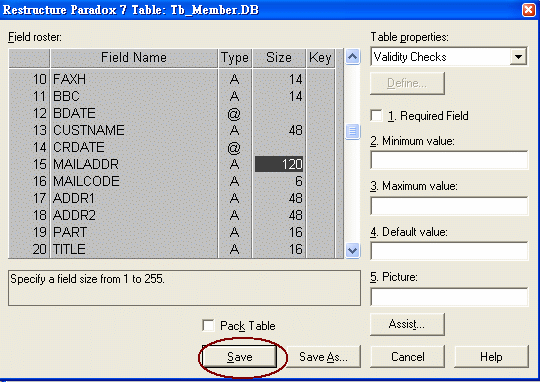Viewport: 540px width, 382px height.
Task: Select the ADDR1 field name
Action: [134, 198]
